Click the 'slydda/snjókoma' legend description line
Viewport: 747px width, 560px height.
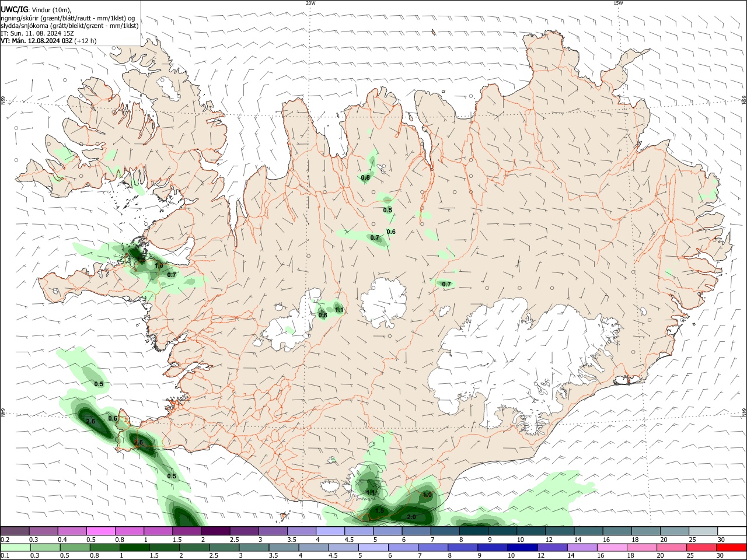[x=69, y=26]
